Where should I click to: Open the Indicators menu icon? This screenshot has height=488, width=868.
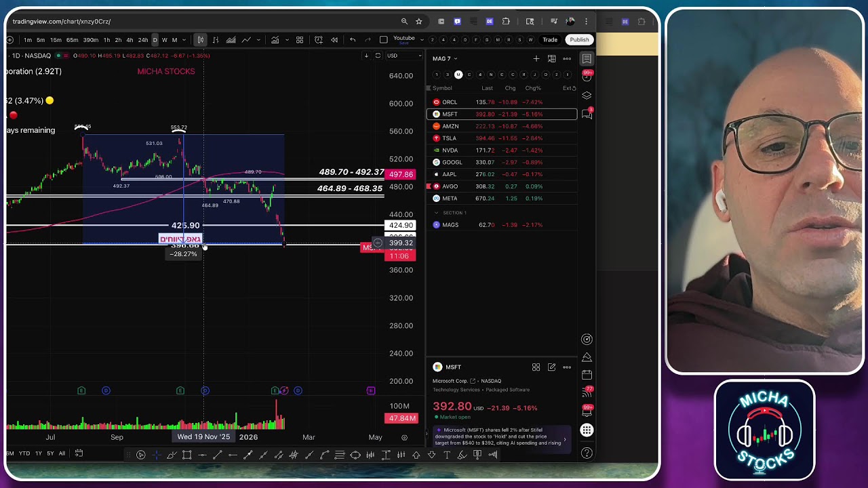click(x=275, y=40)
